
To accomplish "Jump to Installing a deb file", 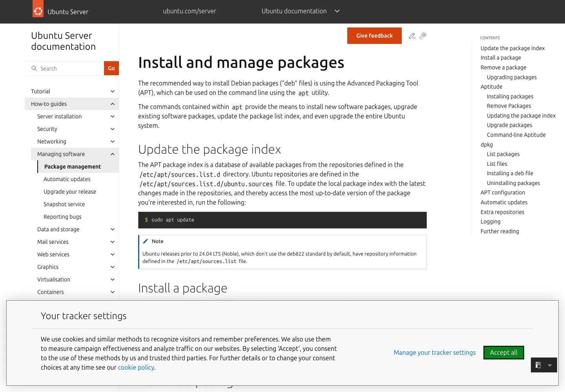I will [x=510, y=173].
